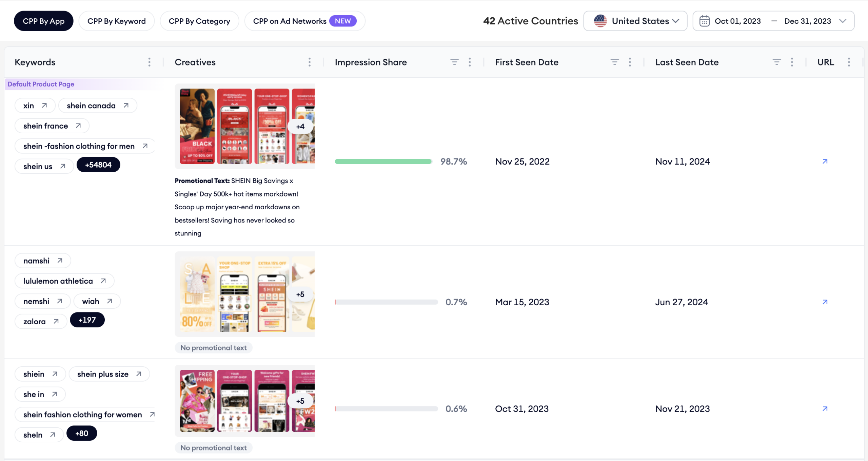Expand the +54804 more keywords badge
Image resolution: width=868 pixels, height=461 pixels.
(98, 165)
